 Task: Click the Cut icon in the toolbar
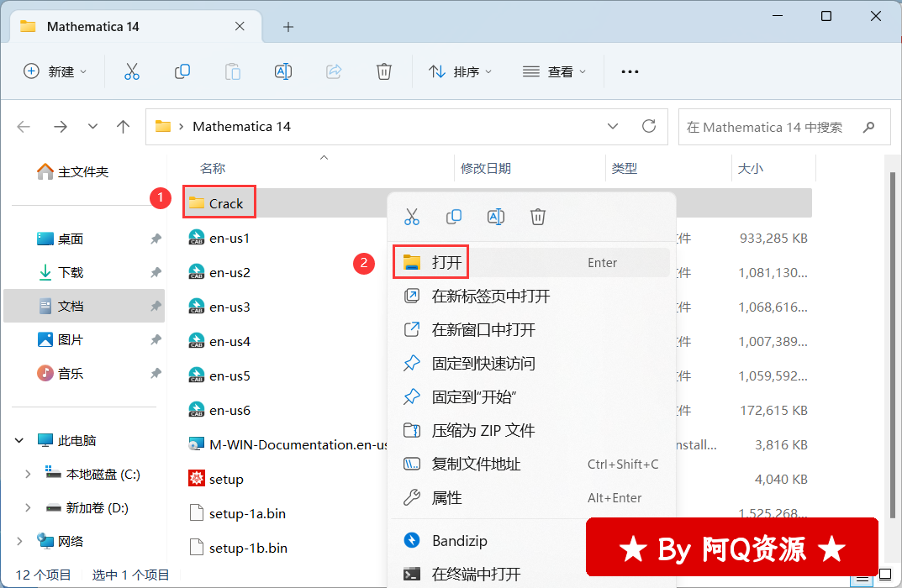[132, 72]
